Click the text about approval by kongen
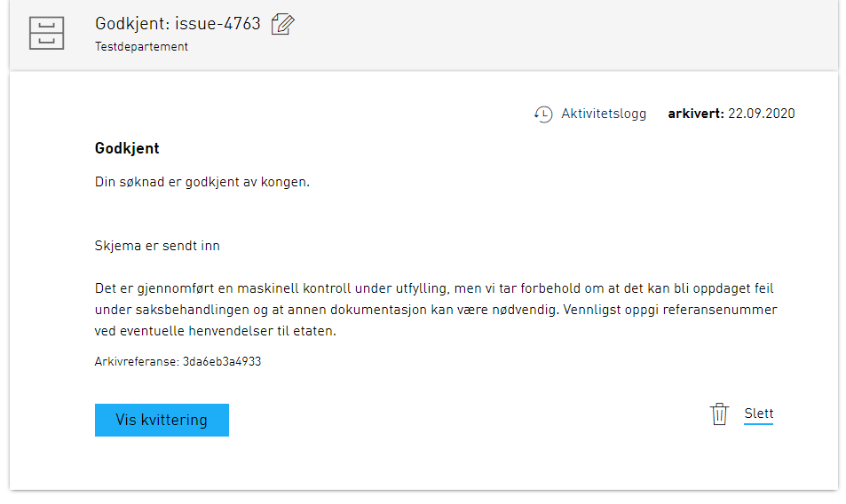 (x=202, y=182)
